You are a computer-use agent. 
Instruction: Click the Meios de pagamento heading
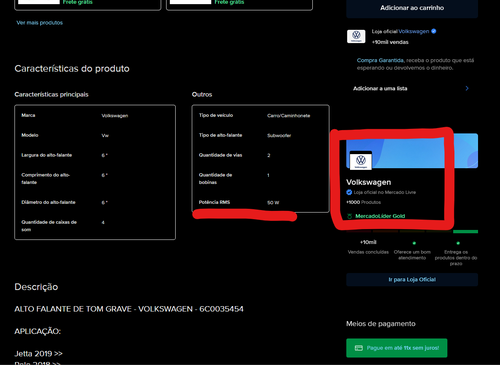click(x=381, y=324)
